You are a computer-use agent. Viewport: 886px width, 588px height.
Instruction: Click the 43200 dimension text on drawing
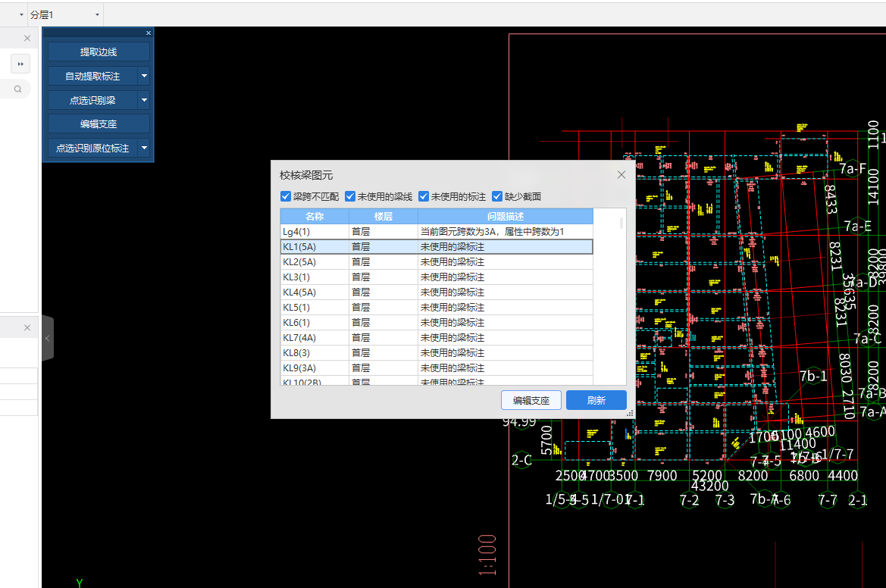[709, 486]
